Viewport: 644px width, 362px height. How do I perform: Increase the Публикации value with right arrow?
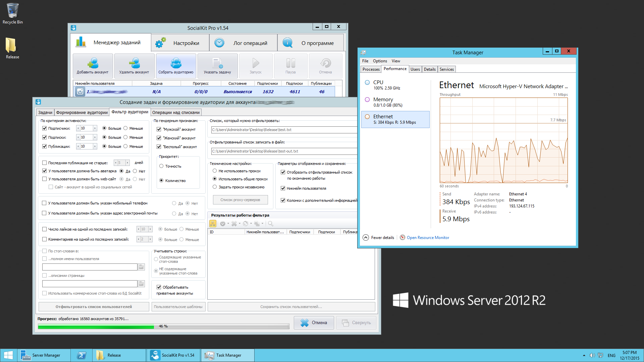[x=95, y=146]
